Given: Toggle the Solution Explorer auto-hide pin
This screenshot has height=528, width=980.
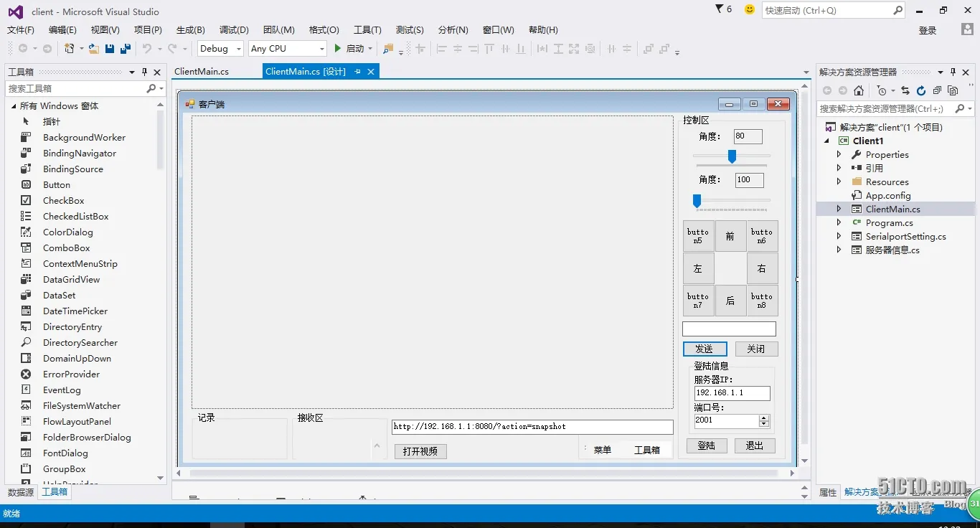Looking at the screenshot, I should pos(953,72).
